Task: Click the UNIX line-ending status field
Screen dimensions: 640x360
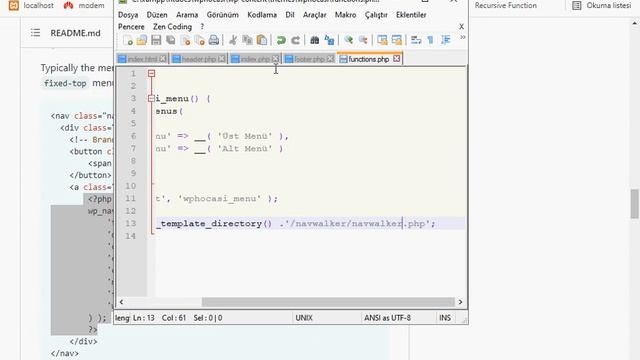Action: (x=304, y=318)
